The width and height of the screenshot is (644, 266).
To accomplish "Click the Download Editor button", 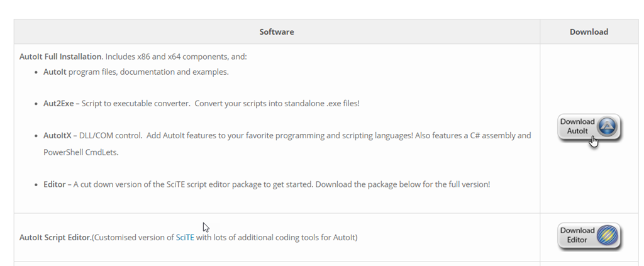I will click(589, 236).
